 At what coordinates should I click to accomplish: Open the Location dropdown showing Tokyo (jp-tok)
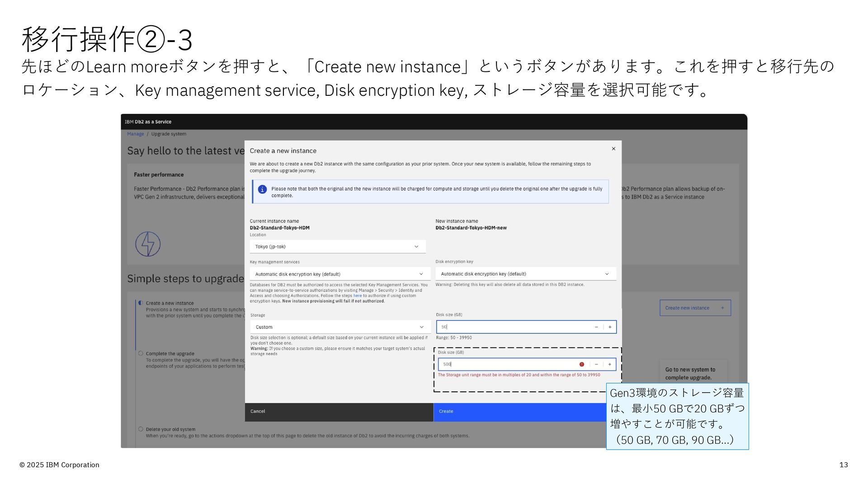(337, 247)
